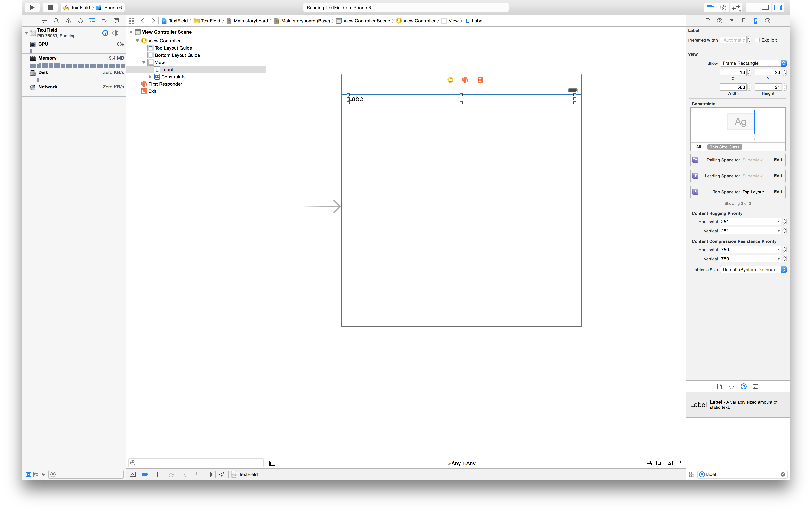Select the Object library tab icon
The height and width of the screenshot is (512, 812).
(x=743, y=386)
